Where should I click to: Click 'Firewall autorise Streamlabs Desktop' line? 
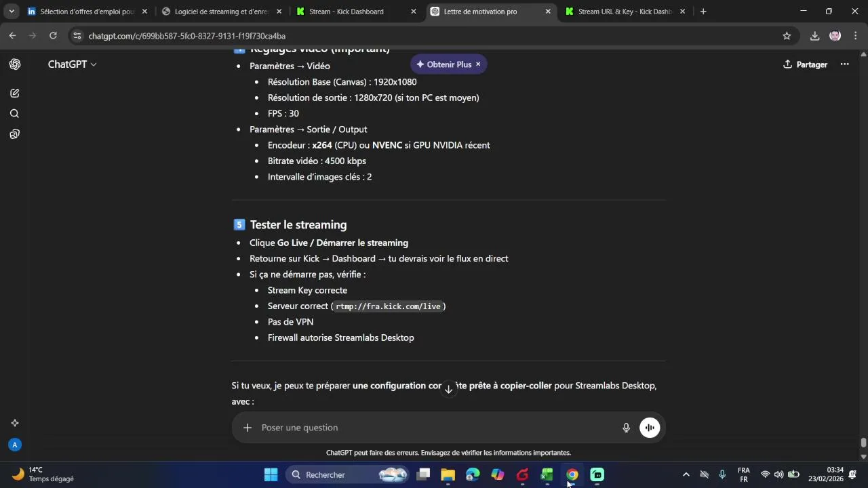point(340,338)
